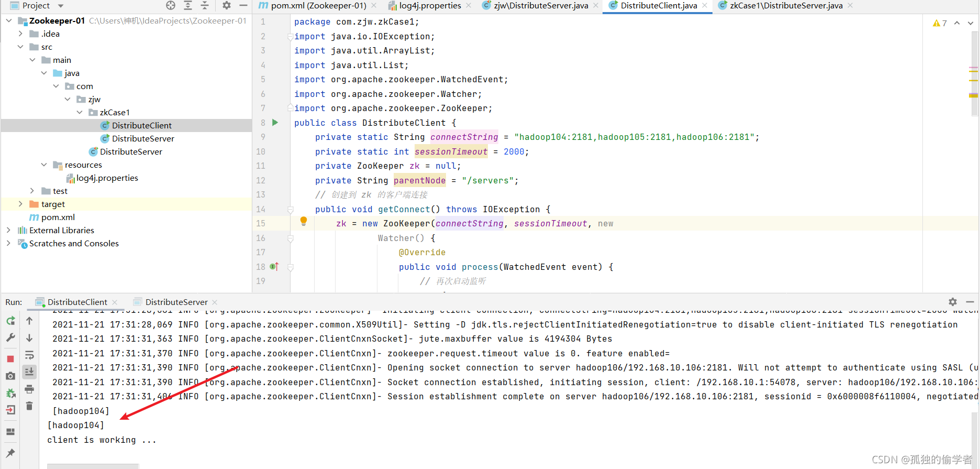The image size is (980, 469).
Task: Collapse the src folder
Action: click(20, 47)
